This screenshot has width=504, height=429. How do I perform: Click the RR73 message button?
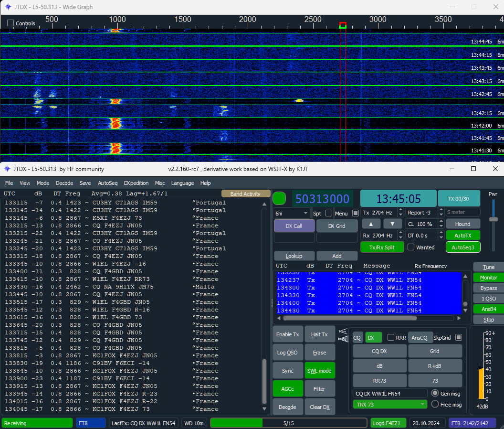click(x=379, y=381)
